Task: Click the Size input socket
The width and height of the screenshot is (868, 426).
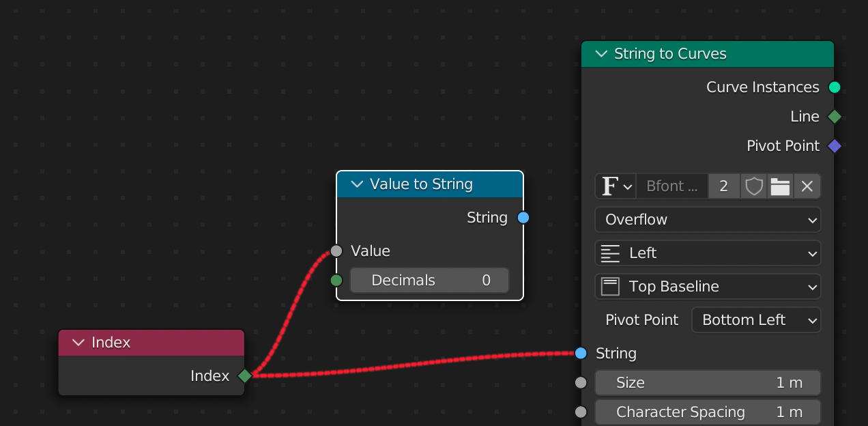Action: coord(581,383)
